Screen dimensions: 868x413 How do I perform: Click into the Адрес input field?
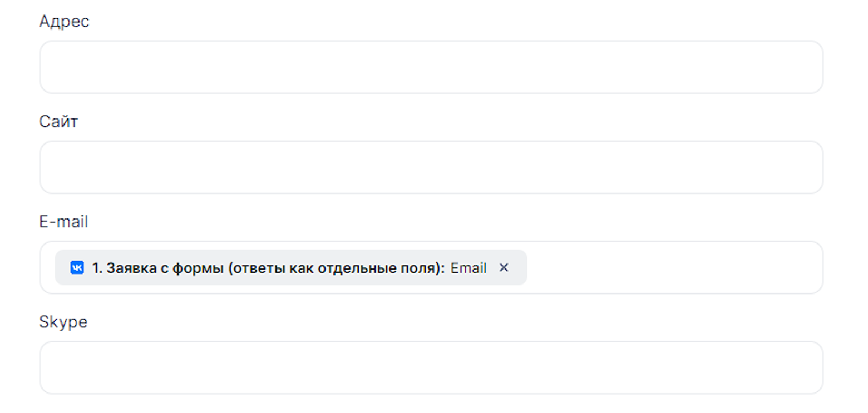(431, 67)
